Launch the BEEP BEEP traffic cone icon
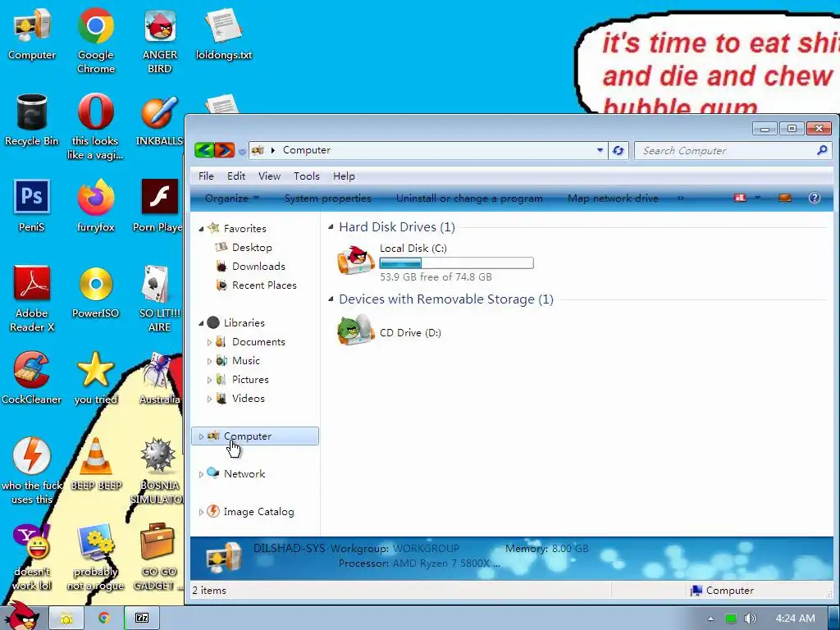 96,464
